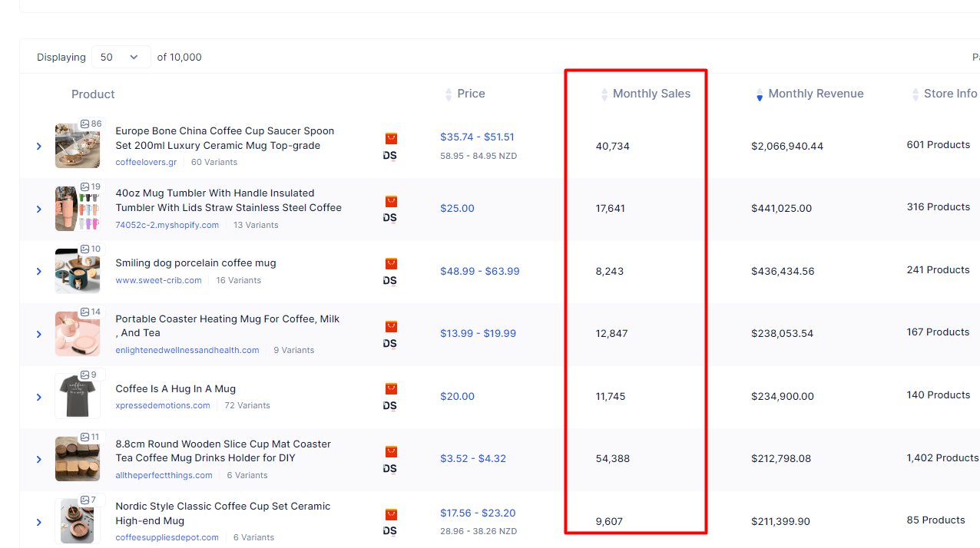The image size is (980, 548).
Task: Click image count icon on Wooden Slice Coaster
Action: coord(84,437)
